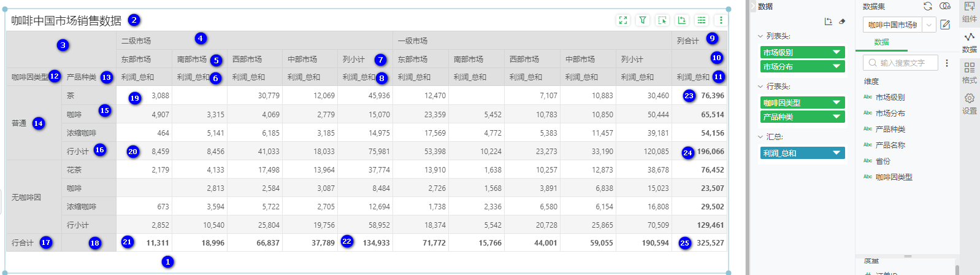The height and width of the screenshot is (275, 980).
Task: Click the linked circles icon beside 数据集
Action: (x=945, y=6)
